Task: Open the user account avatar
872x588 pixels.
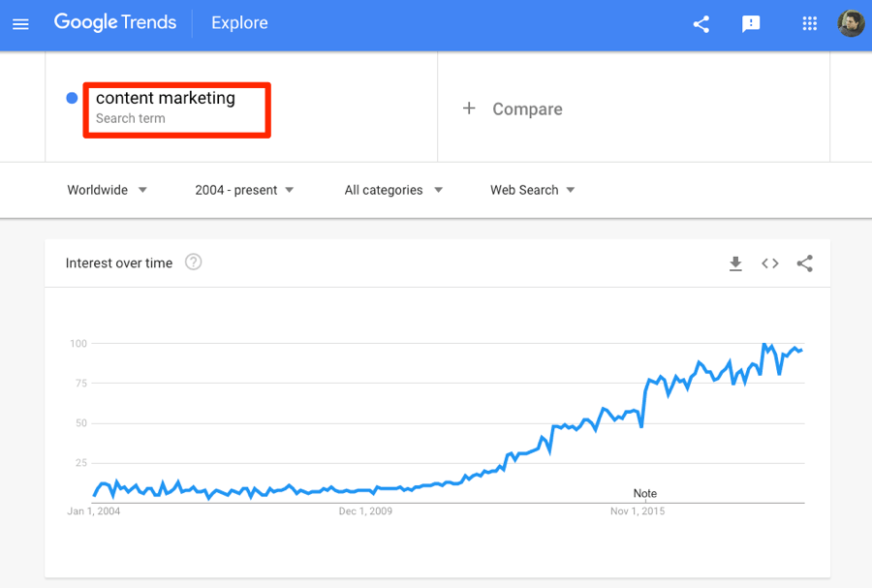Action: tap(852, 23)
